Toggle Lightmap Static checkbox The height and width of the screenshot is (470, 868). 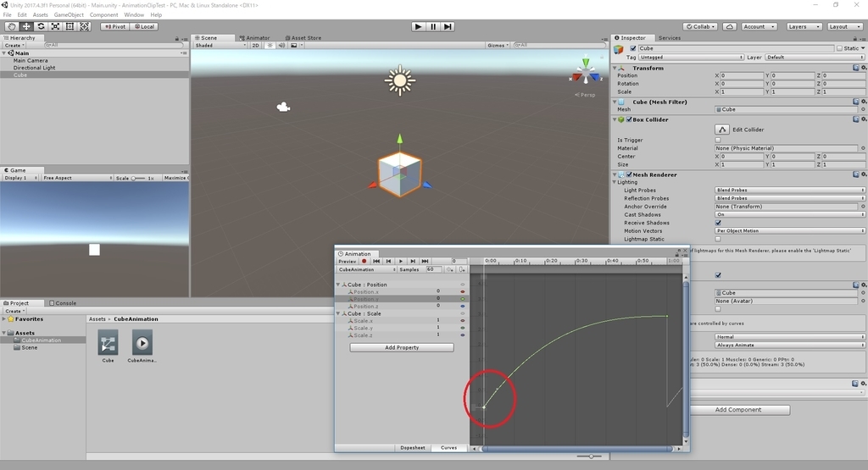pos(718,240)
